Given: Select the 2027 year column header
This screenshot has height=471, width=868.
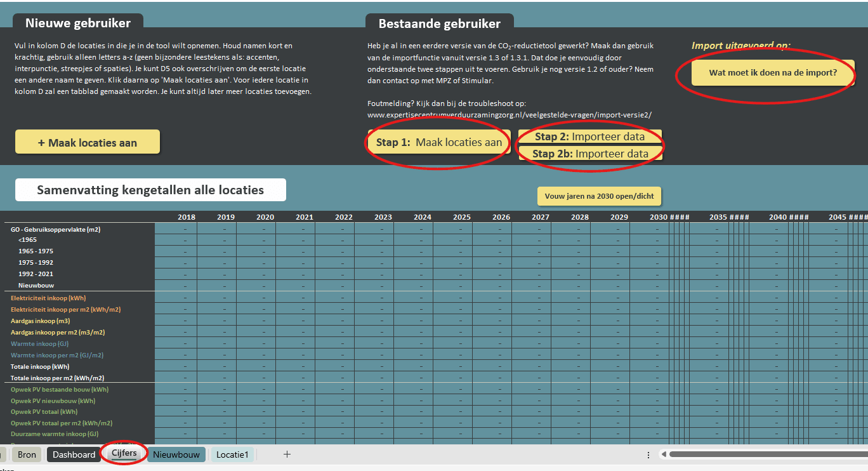Looking at the screenshot, I should click(541, 217).
